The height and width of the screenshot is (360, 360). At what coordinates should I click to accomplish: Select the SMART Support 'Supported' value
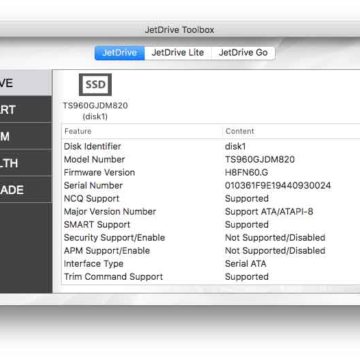pos(247,225)
